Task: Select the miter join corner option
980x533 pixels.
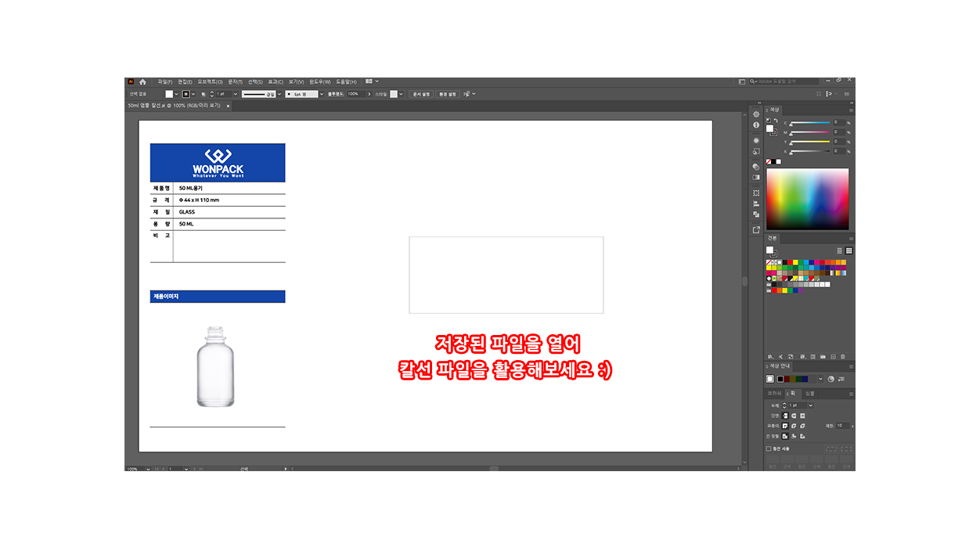Action: [x=785, y=425]
